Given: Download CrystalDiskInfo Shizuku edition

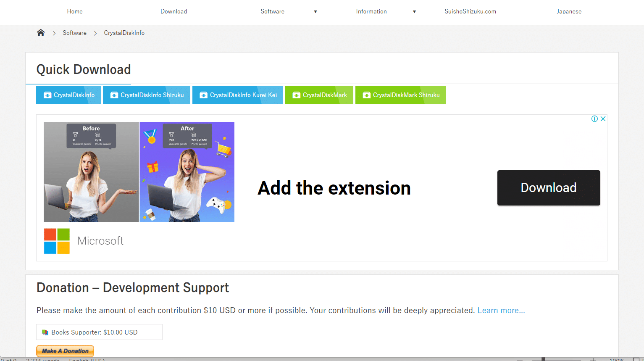Looking at the screenshot, I should pyautogui.click(x=147, y=95).
